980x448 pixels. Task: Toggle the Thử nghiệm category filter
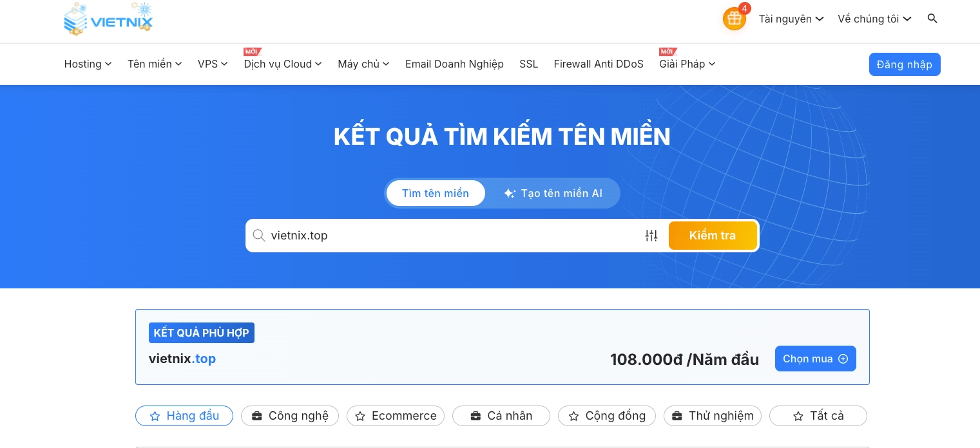click(x=713, y=416)
